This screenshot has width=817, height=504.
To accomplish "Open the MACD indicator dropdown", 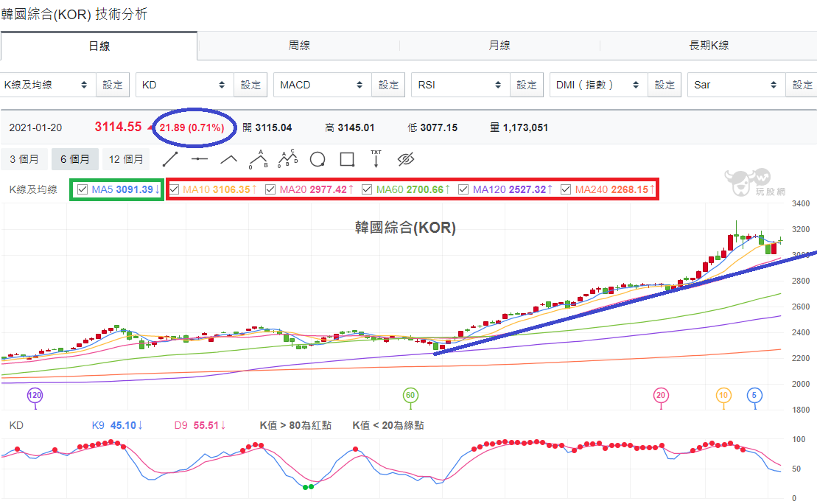I will point(322,85).
